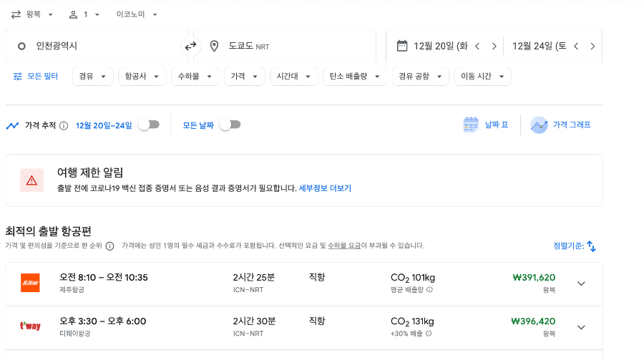The width and height of the screenshot is (644, 358).
Task: Click the CO2 131kg emissions text
Action: [x=412, y=321]
